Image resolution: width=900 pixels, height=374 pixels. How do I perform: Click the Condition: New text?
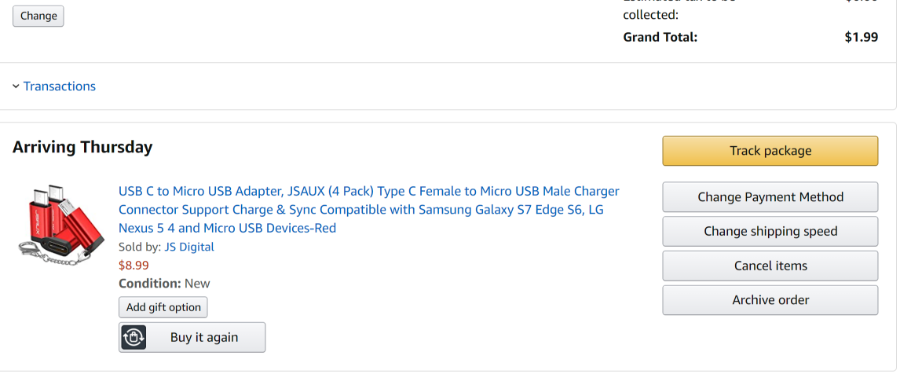click(164, 283)
